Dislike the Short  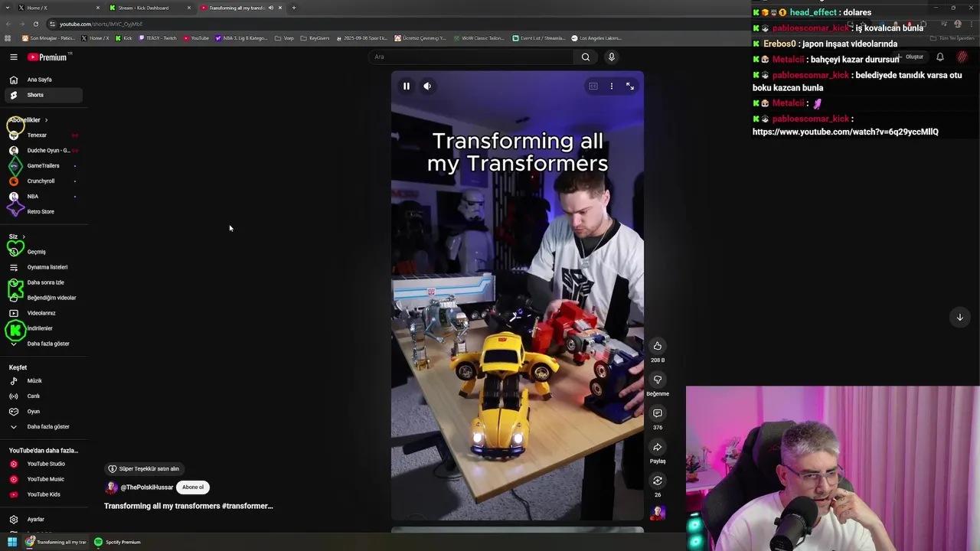tap(657, 380)
